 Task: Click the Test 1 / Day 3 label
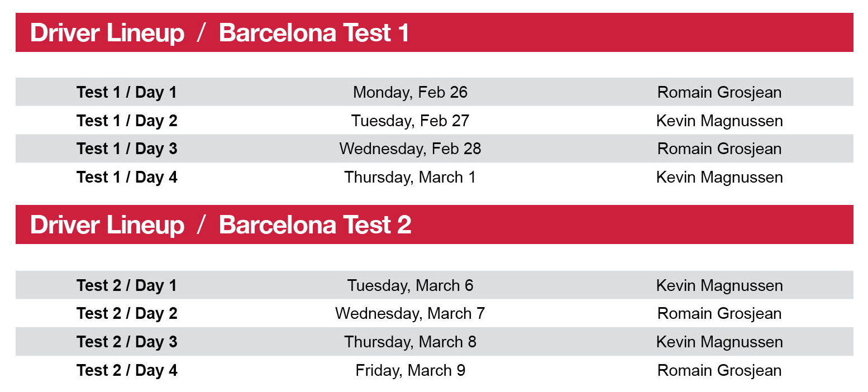(127, 149)
